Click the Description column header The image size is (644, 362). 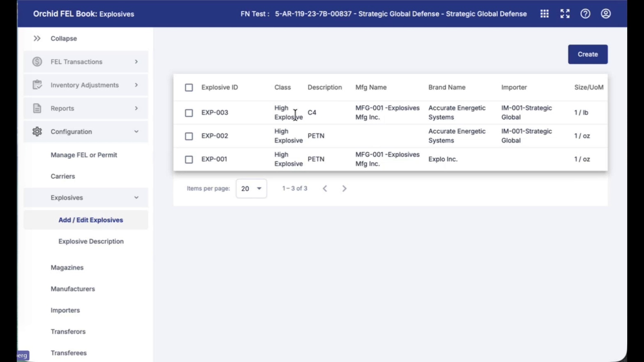point(324,87)
